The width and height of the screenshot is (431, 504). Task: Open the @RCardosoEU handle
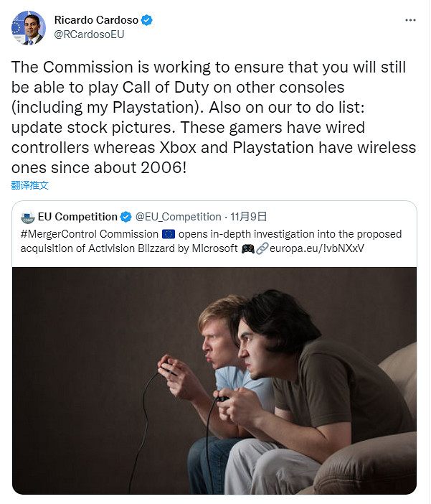pyautogui.click(x=90, y=34)
